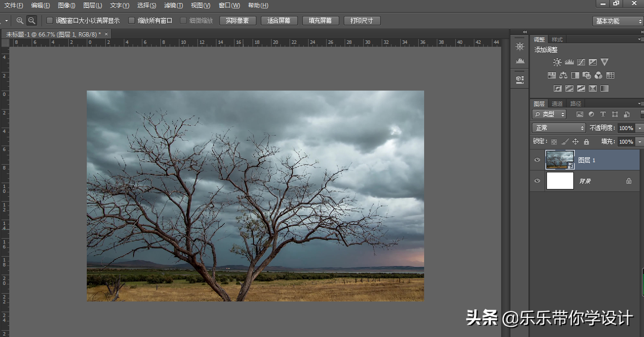Add a Color Balance scales adjustment
Screen dimensions: 644x337
click(564, 75)
